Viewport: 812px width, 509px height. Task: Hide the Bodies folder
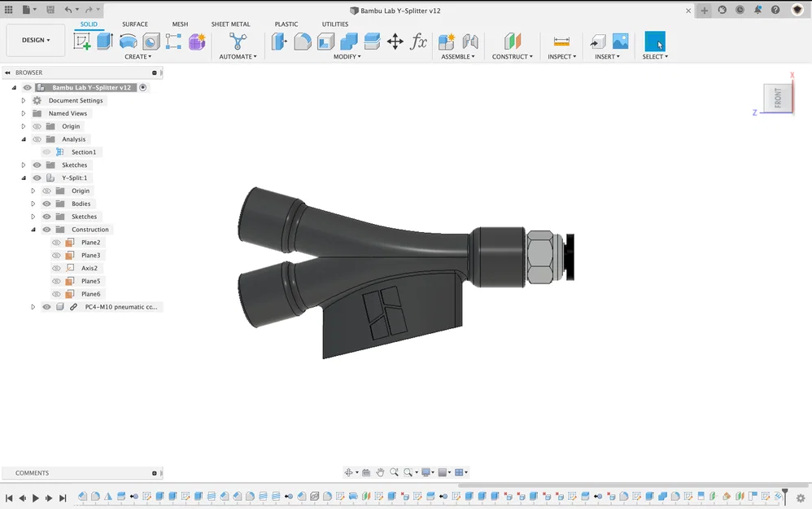(x=46, y=204)
